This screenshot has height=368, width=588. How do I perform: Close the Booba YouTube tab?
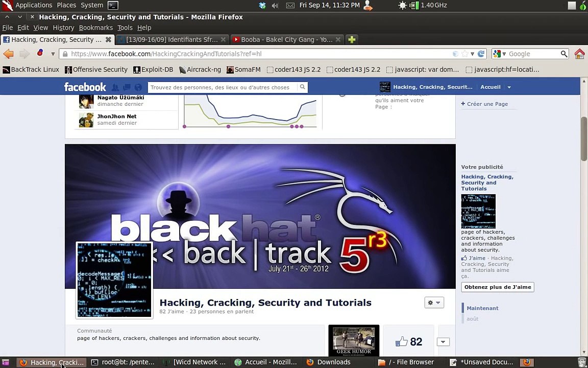click(338, 39)
